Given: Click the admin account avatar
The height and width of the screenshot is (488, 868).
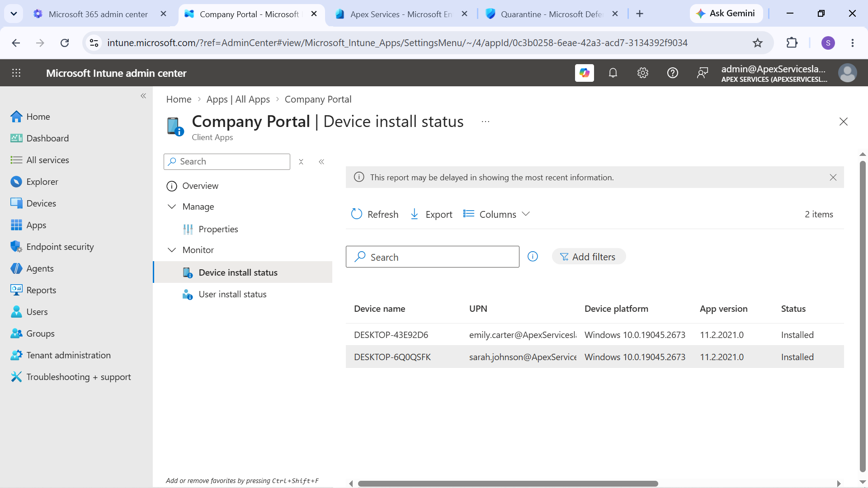Looking at the screenshot, I should click(x=847, y=73).
